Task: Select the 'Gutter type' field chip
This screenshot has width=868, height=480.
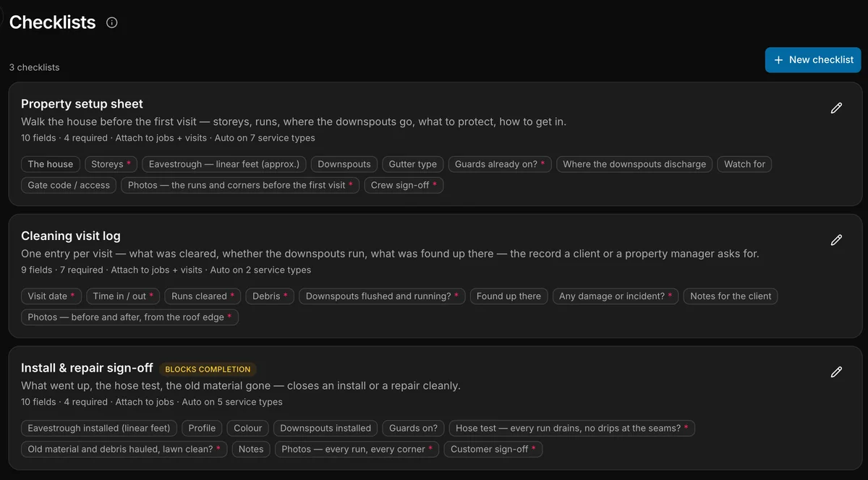Action: [x=413, y=164]
